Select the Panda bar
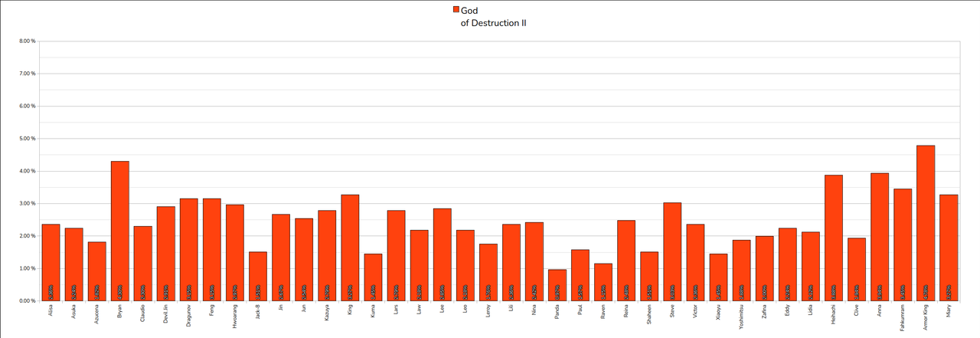980x338 pixels. coord(557,285)
